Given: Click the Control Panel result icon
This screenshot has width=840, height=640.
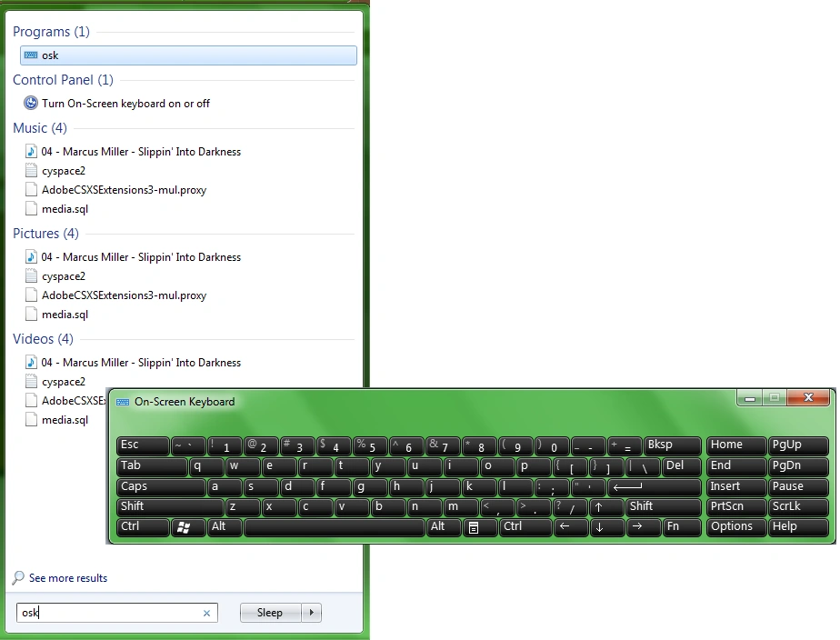Looking at the screenshot, I should (31, 103).
